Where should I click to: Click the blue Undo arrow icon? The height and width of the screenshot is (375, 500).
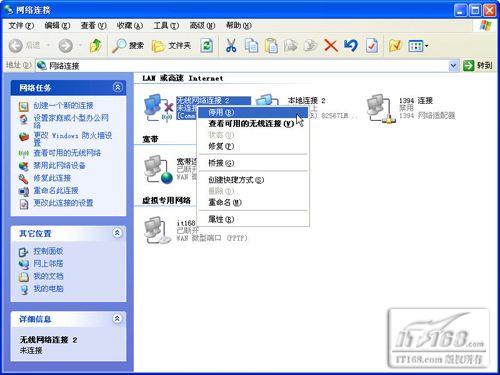coord(351,45)
